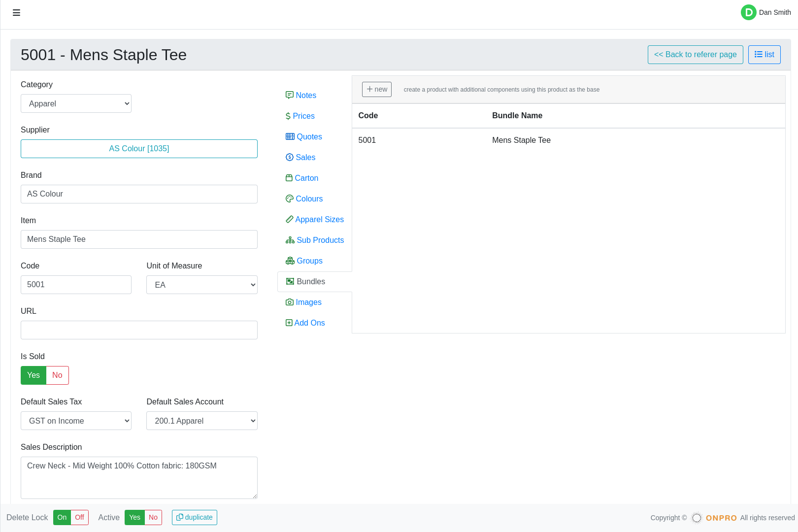Click into the Brand input field

click(139, 194)
